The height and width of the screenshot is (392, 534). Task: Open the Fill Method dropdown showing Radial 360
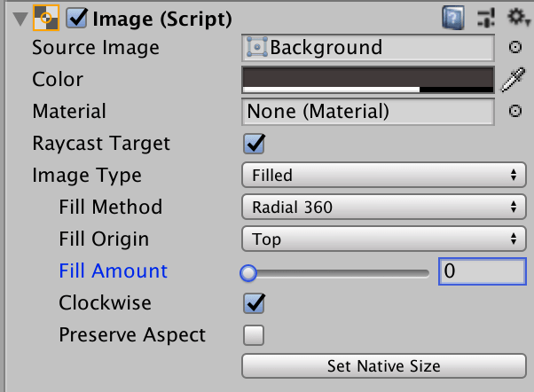384,207
